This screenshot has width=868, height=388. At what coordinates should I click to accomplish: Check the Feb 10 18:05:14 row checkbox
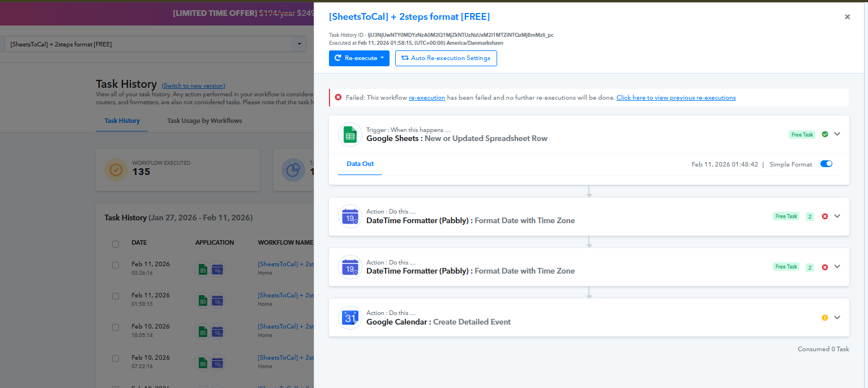116,327
